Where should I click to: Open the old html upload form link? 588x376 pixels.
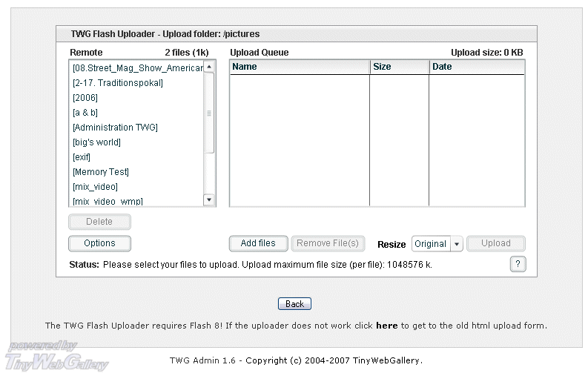coord(386,326)
